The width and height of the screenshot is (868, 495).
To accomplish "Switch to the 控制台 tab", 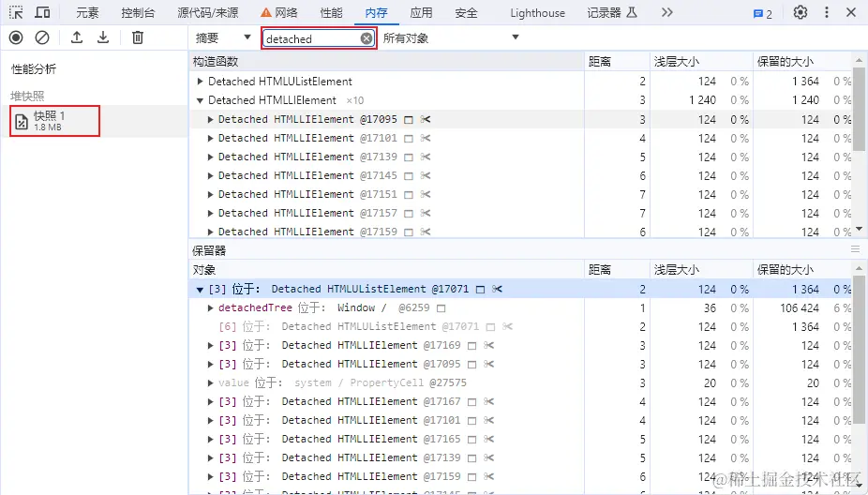I will click(138, 13).
